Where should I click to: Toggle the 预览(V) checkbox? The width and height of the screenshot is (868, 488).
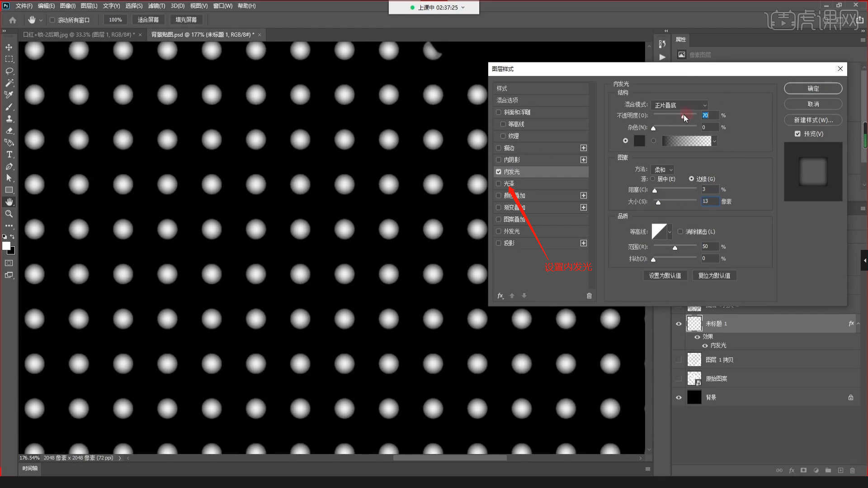point(797,134)
